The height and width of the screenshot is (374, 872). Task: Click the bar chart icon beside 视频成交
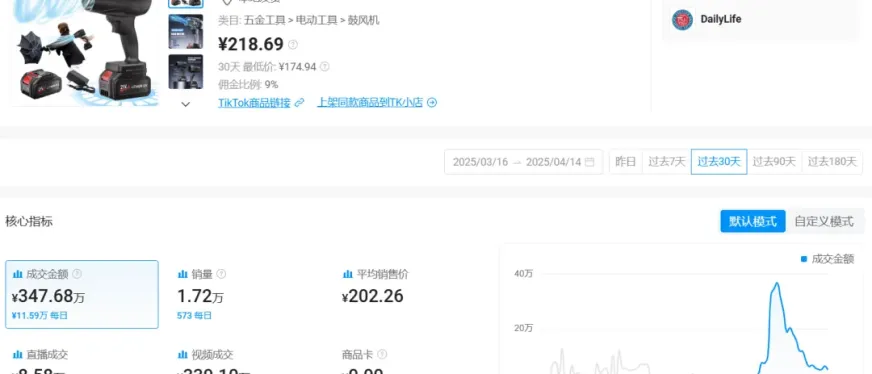tap(182, 355)
